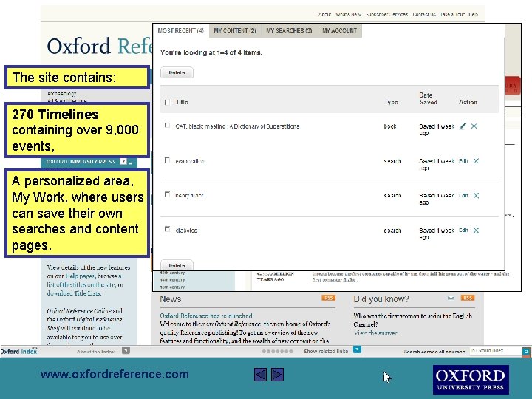
Task: Open the CAT, black: meeting title
Action: point(237,126)
